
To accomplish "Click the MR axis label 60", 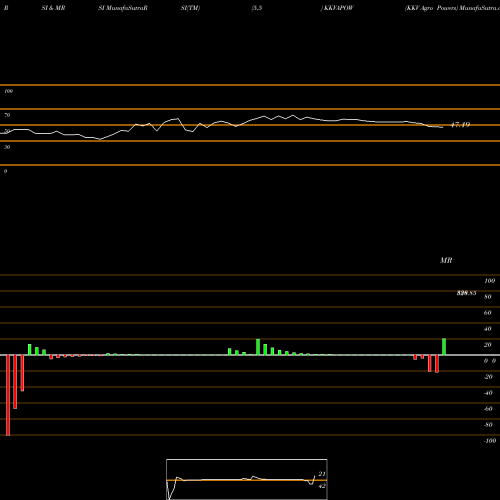I will pos(488,313).
